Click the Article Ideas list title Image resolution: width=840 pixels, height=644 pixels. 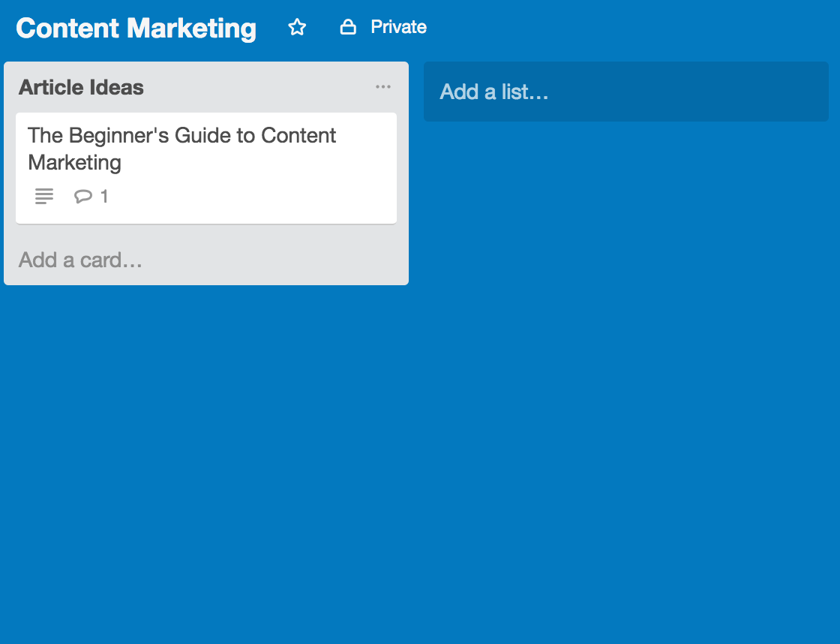tap(82, 87)
